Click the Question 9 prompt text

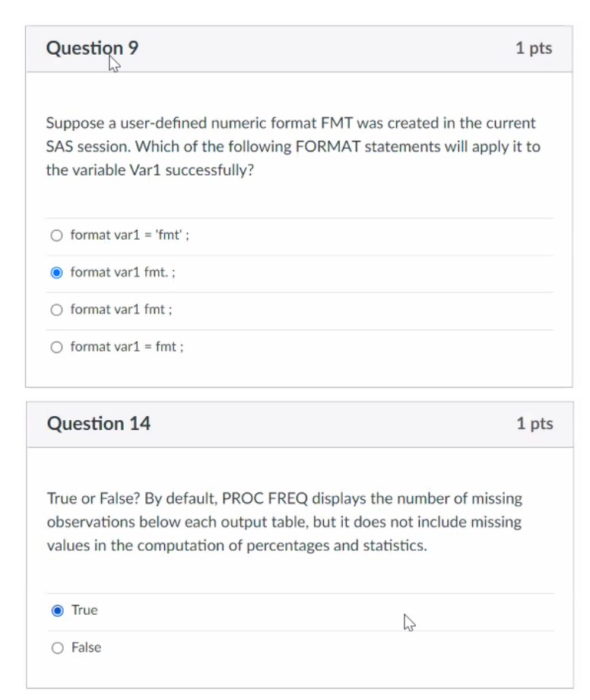pos(228,141)
